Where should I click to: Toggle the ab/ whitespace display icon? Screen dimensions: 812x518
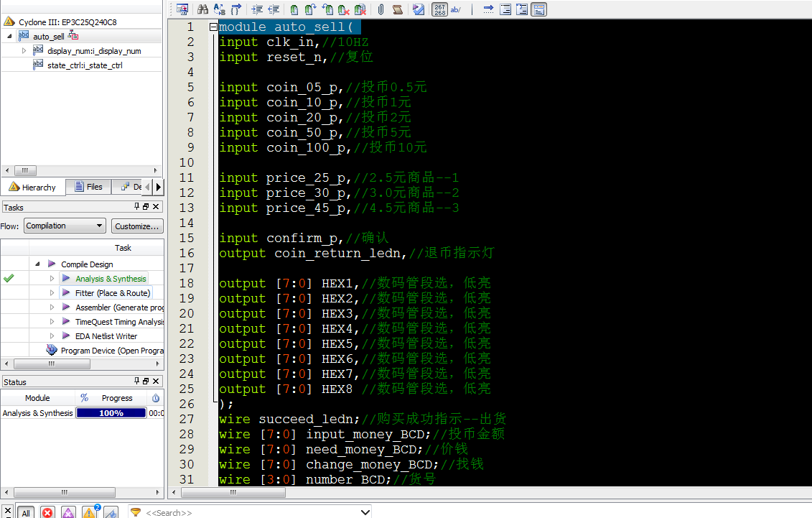(456, 9)
